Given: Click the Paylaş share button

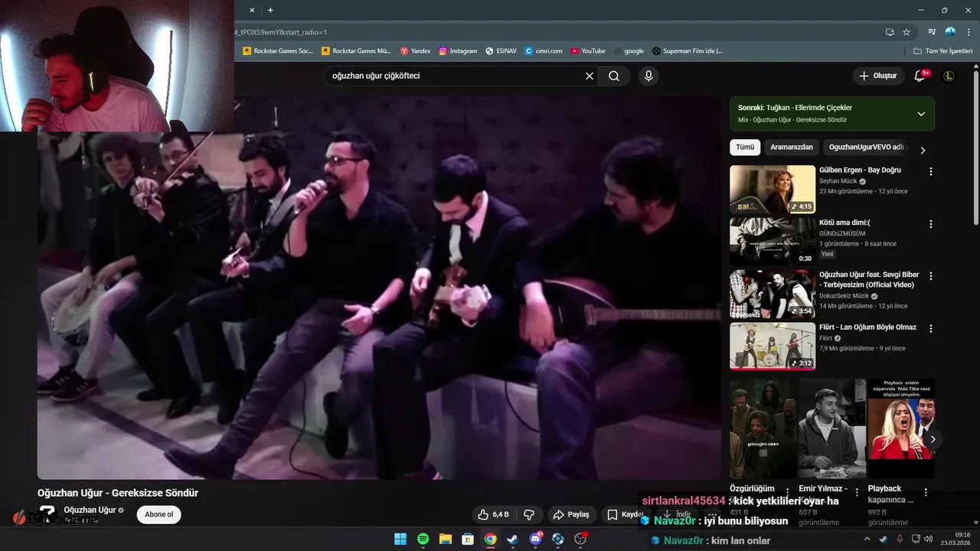Looking at the screenshot, I should coord(571,514).
